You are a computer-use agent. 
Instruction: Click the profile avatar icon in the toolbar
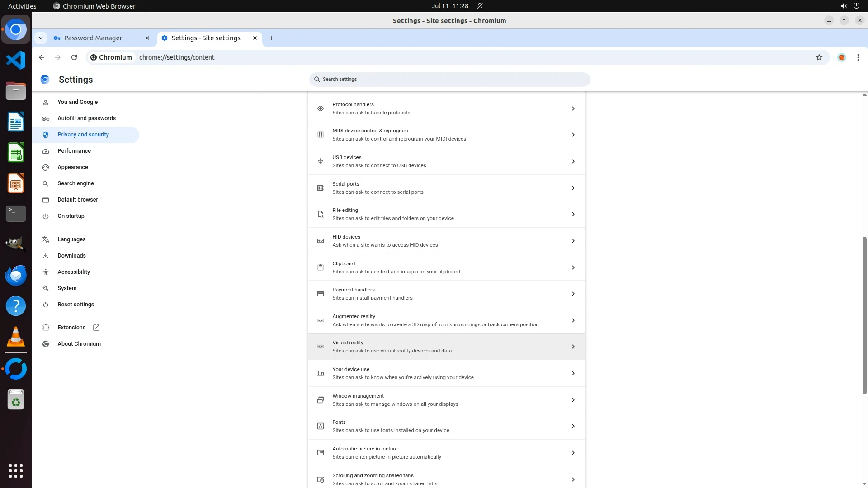(841, 57)
